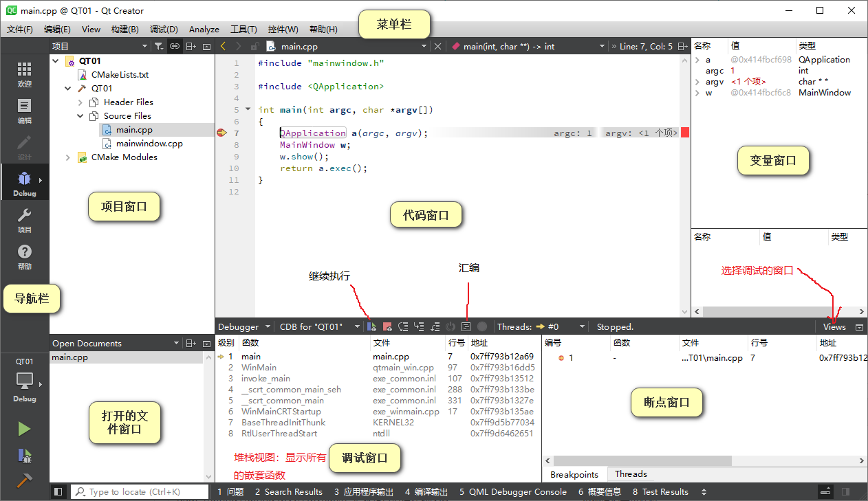Open the CDB for "QT01" engine dropdown

[x=321, y=326]
